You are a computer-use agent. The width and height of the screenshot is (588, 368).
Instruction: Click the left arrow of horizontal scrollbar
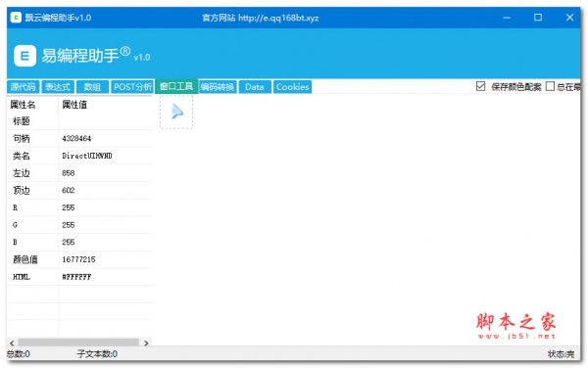12,343
